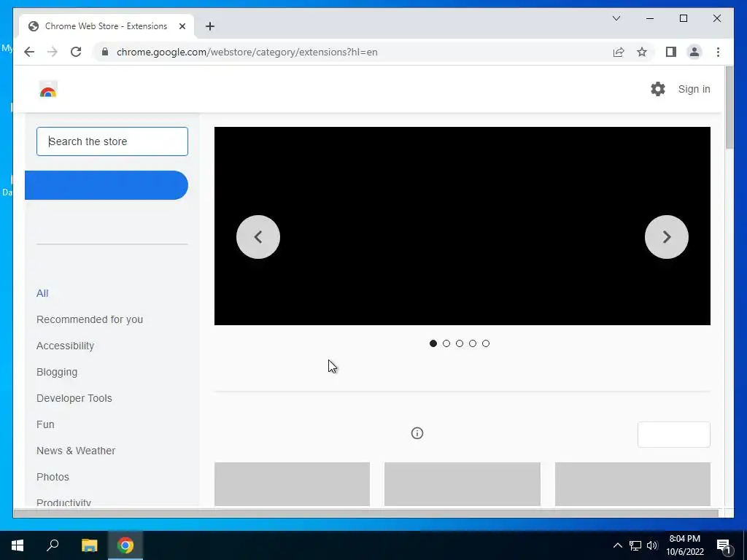Open the clock showing 8:04 PM

pos(685,545)
